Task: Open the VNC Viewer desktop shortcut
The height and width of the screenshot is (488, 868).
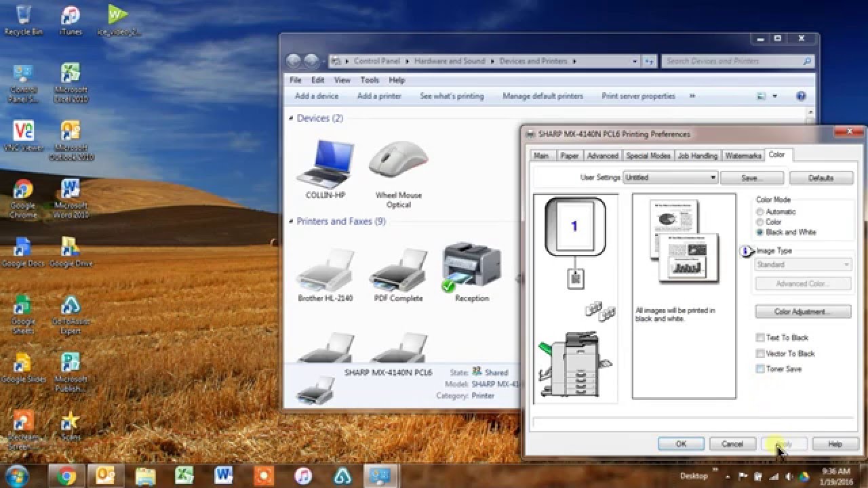Action: click(23, 136)
